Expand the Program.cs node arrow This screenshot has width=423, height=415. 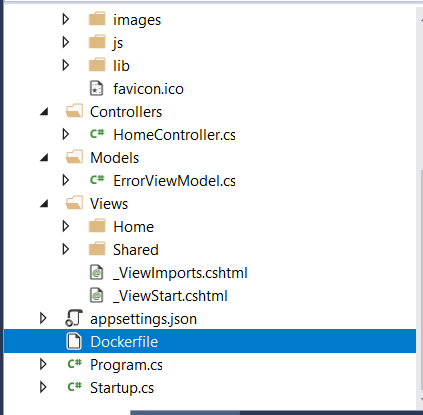click(43, 364)
